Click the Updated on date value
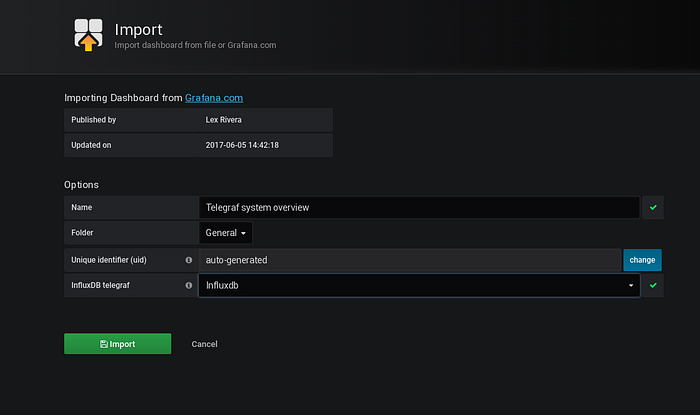 coord(242,145)
